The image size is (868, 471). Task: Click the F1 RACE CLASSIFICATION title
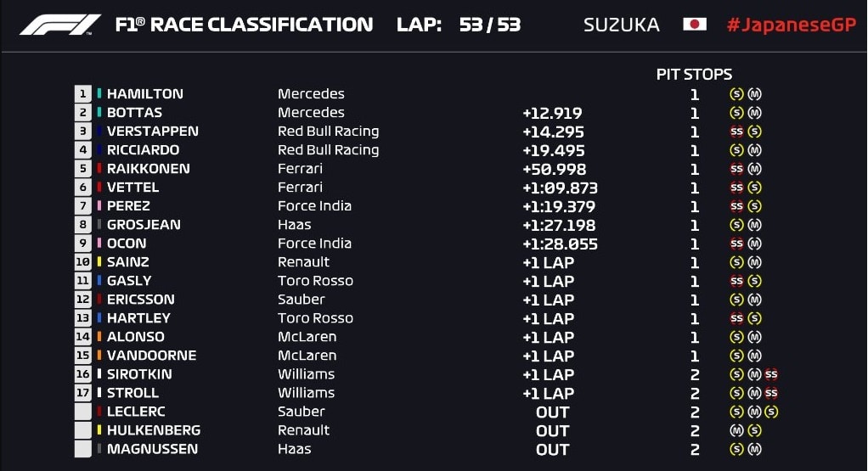click(x=244, y=25)
